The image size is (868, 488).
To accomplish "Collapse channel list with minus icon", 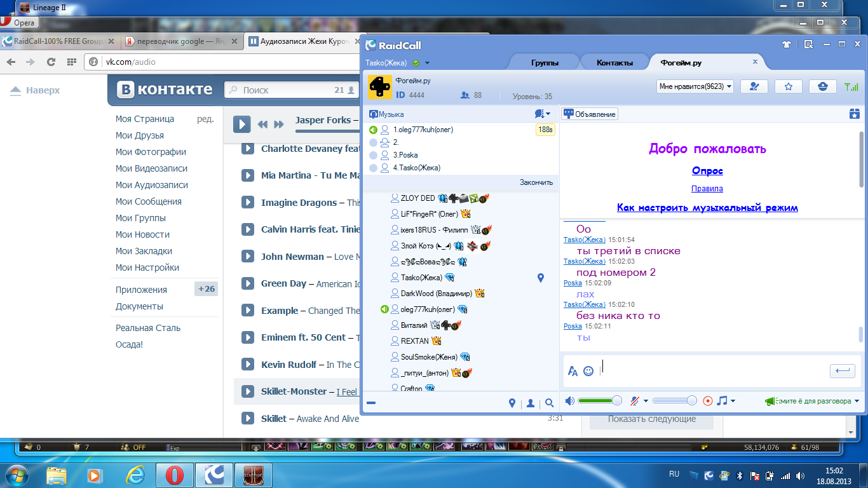I will point(371,403).
